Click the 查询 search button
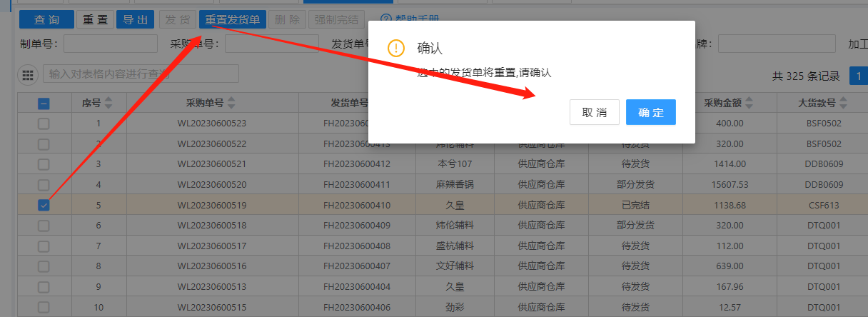This screenshot has width=868, height=317. (x=46, y=19)
